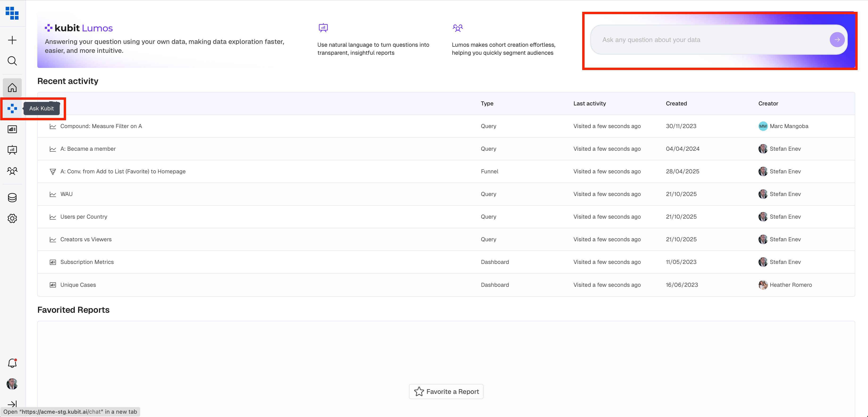Click the Favorite a Report button
868x417 pixels.
pos(446,391)
